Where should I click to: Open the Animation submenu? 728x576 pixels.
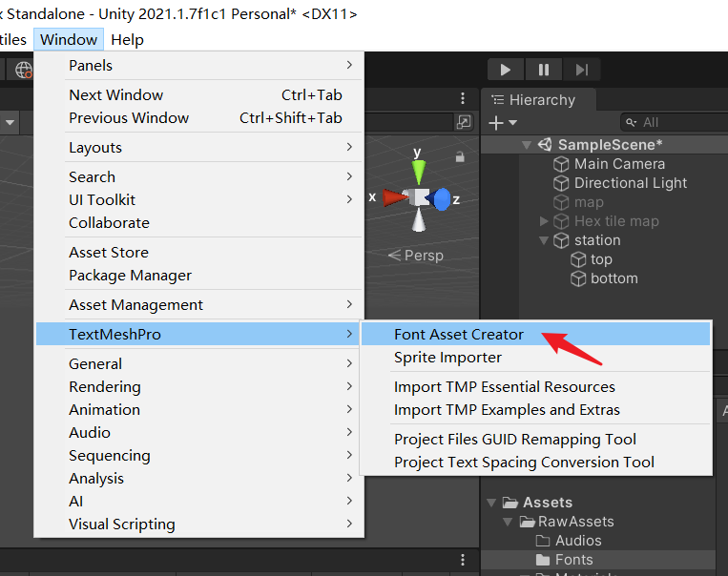tap(199, 410)
